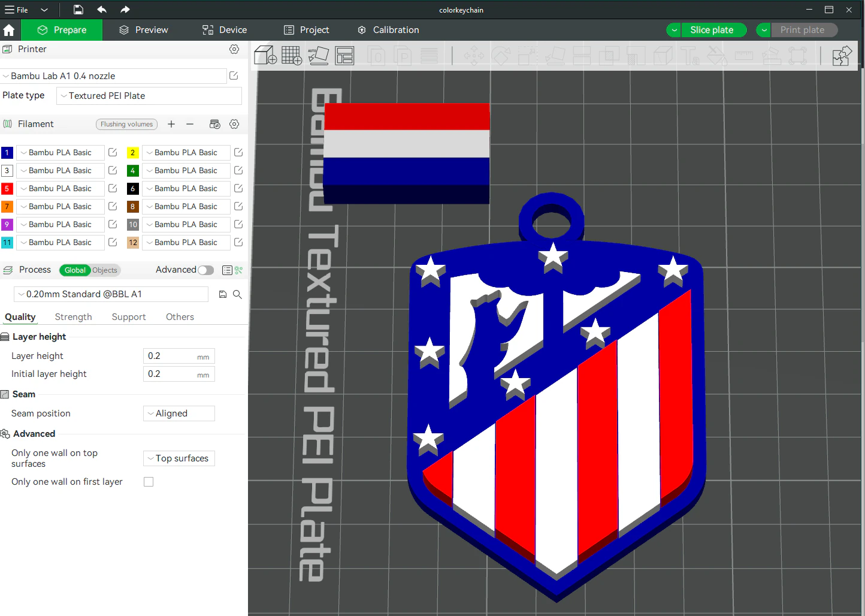This screenshot has width=865, height=616.
Task: Open the process settings list icon
Action: [227, 270]
